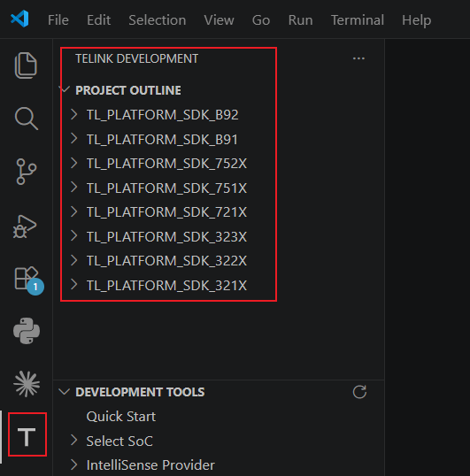Open the Source Control view icon

[27, 172]
